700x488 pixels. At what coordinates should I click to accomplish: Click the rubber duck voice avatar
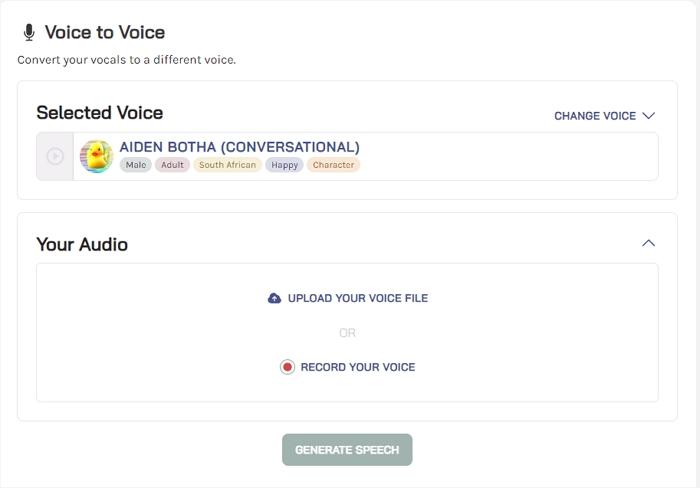(96, 156)
